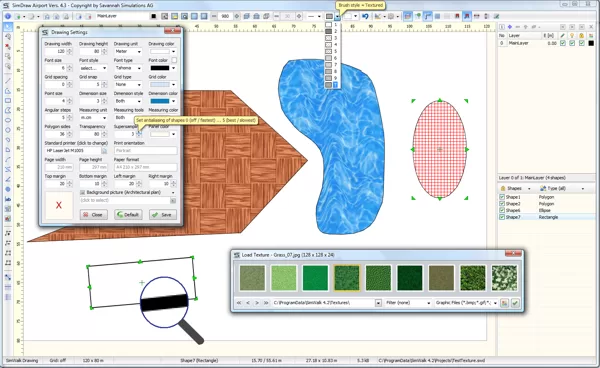Click the undo arrow in the top toolbar
600x368 pixels.
pyautogui.click(x=365, y=16)
